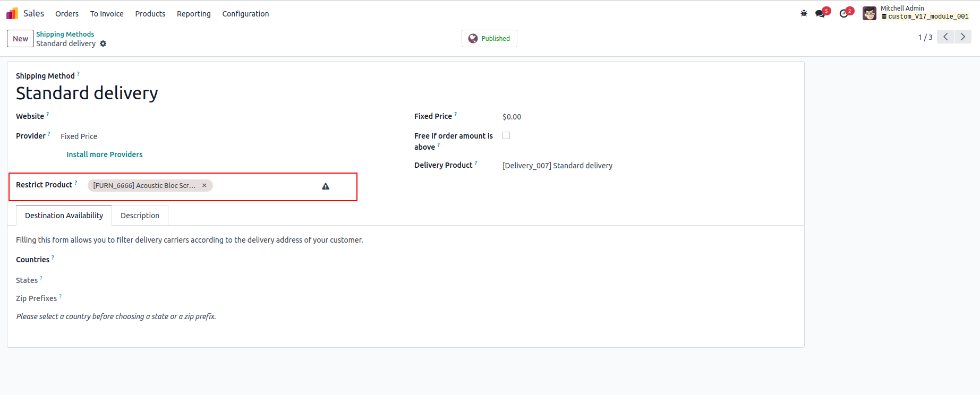Click the gear actions icon beside Standard delivery
This screenshot has width=980, height=395.
[x=103, y=44]
